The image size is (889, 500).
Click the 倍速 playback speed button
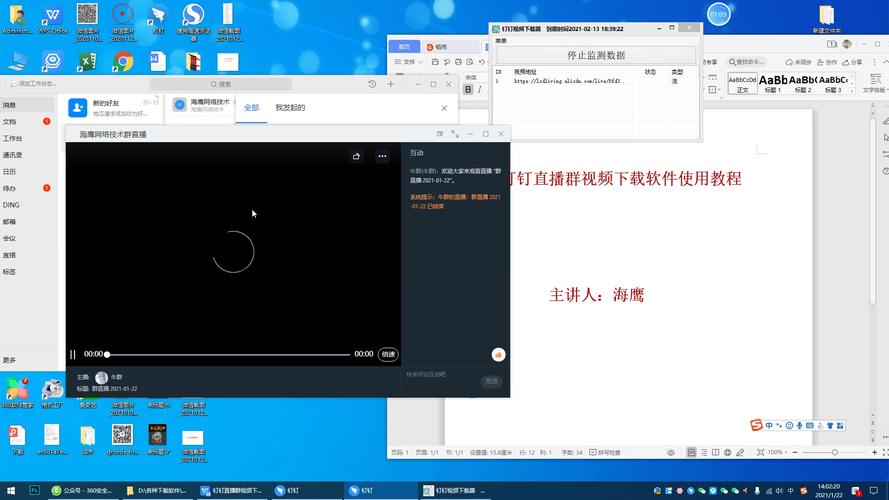[x=388, y=354]
